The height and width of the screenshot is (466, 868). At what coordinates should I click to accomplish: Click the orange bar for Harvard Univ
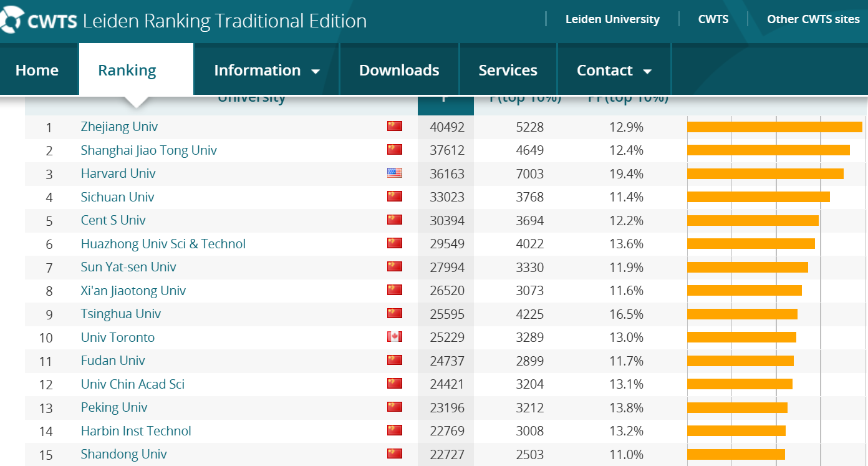(764, 174)
